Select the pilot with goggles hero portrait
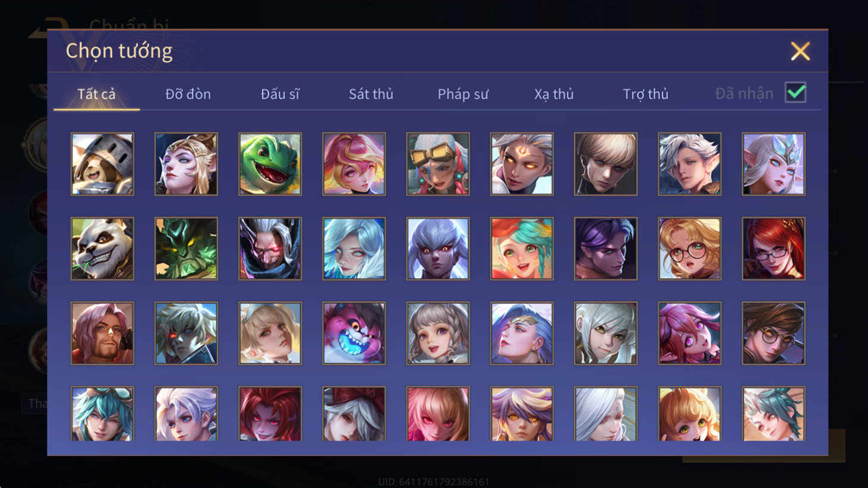Viewport: 868px width, 488px height. [x=438, y=164]
